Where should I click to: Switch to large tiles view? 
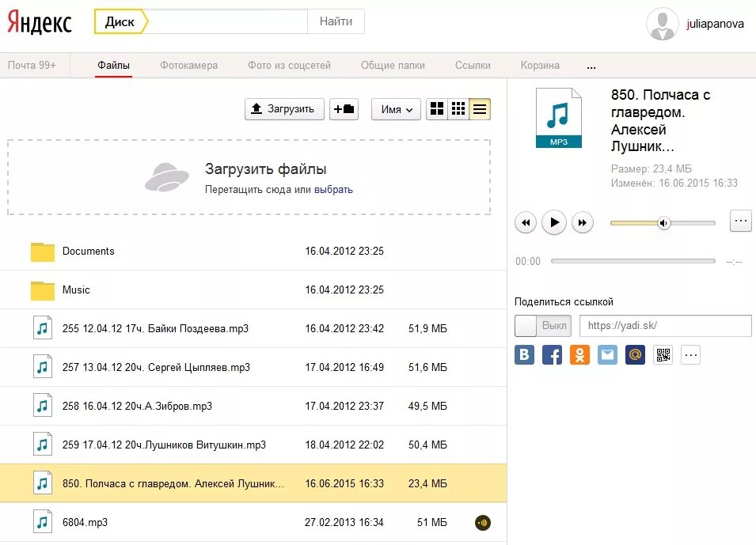point(437,109)
